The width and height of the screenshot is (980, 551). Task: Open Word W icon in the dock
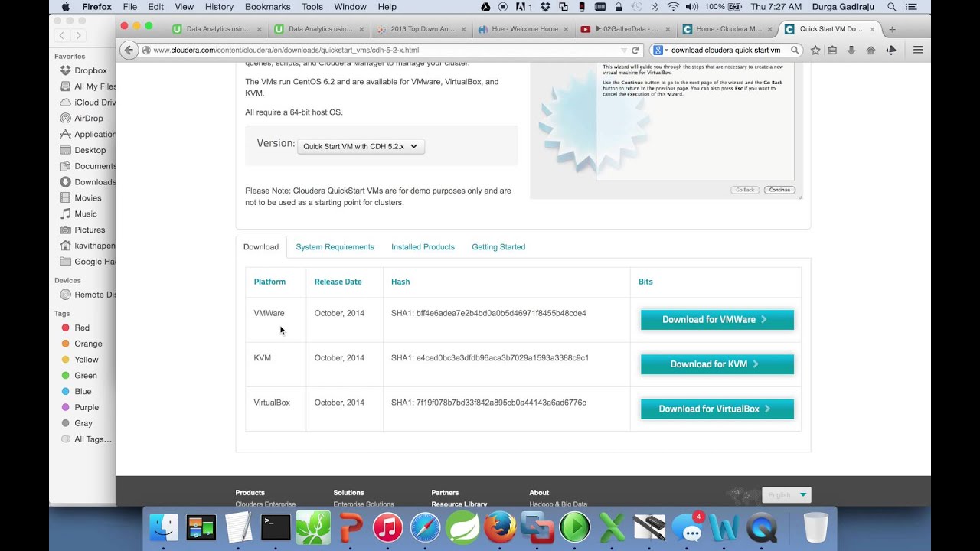[724, 527]
